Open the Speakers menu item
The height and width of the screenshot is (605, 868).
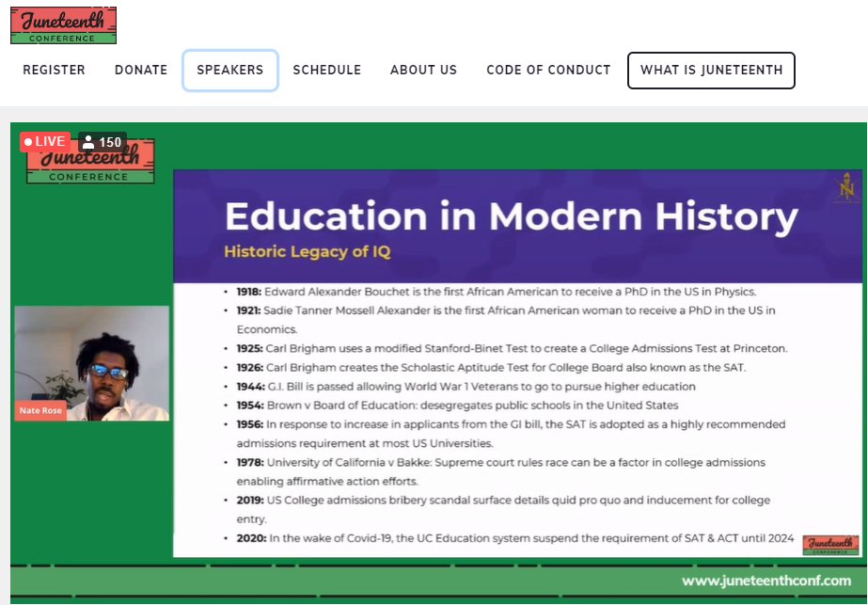pyautogui.click(x=229, y=71)
